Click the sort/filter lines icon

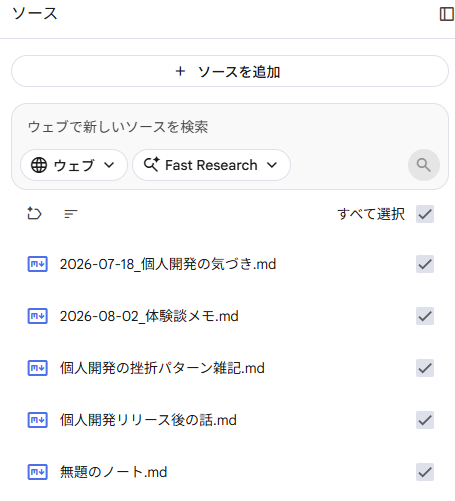[71, 214]
